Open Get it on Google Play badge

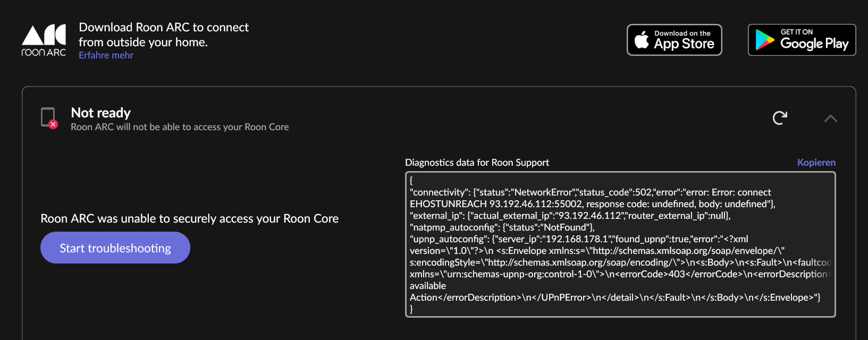(x=802, y=40)
